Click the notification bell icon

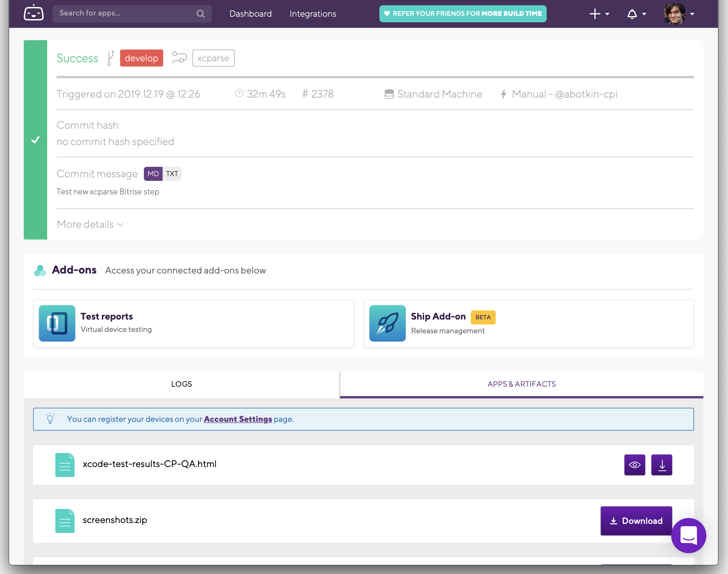632,14
